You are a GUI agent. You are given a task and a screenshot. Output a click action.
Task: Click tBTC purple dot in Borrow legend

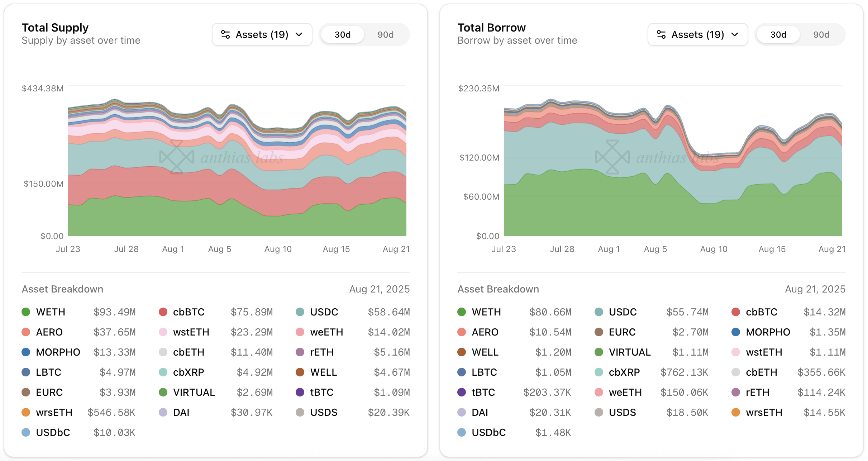pos(462,392)
